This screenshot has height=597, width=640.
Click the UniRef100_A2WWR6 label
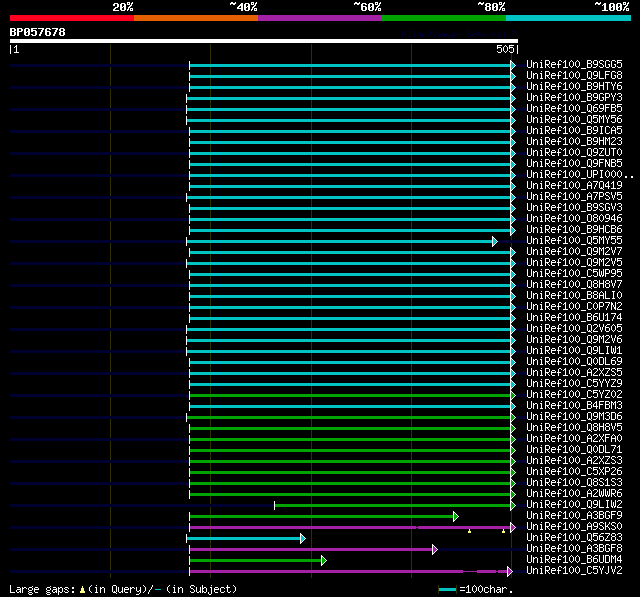[574, 494]
